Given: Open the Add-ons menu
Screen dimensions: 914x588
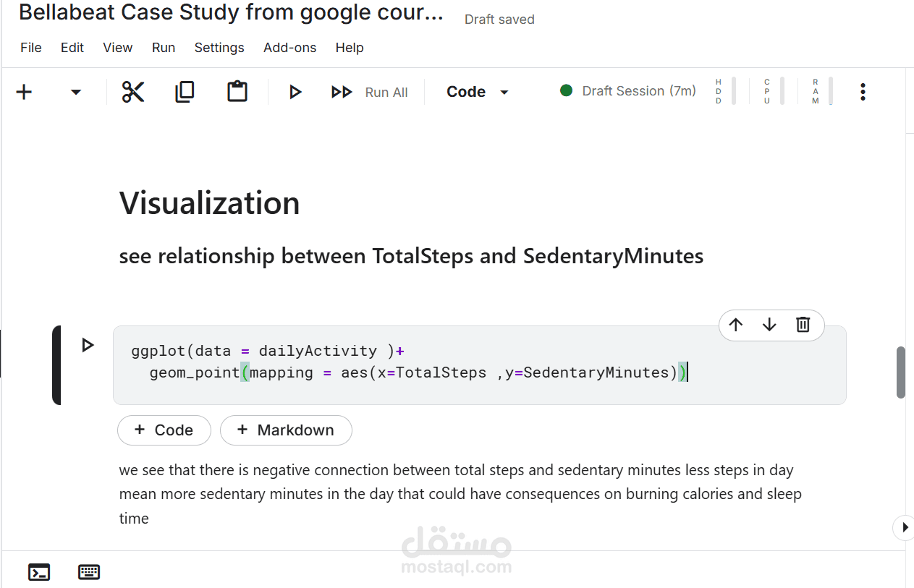Looking at the screenshot, I should point(289,48).
